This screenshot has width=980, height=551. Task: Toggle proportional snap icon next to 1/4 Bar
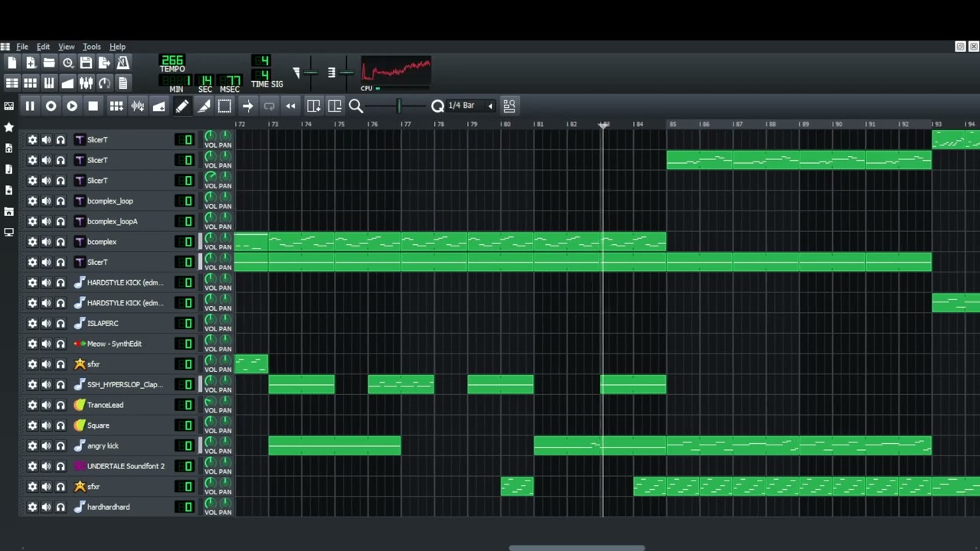[509, 106]
